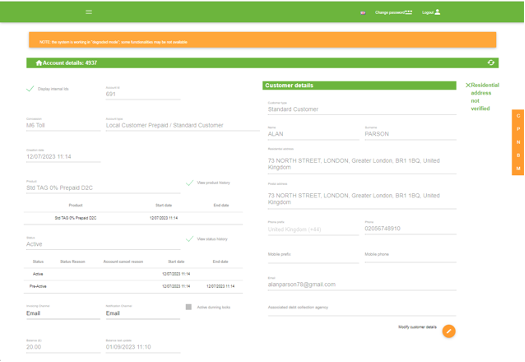This screenshot has height=362, width=525.
Task: Enable the Active dunning locks checkbox
Action: [x=189, y=307]
